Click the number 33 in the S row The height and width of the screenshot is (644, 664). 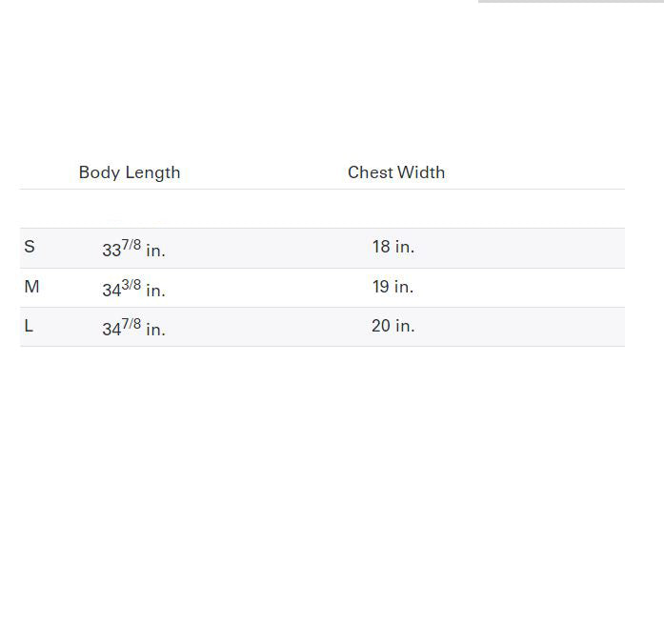point(111,251)
